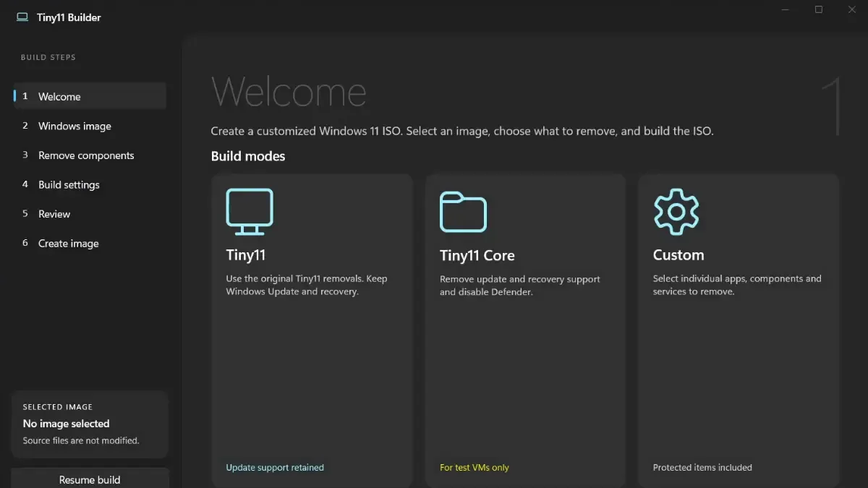Maximize the Tiny11 Builder window
Screen dimensions: 868x488
tap(819, 9)
